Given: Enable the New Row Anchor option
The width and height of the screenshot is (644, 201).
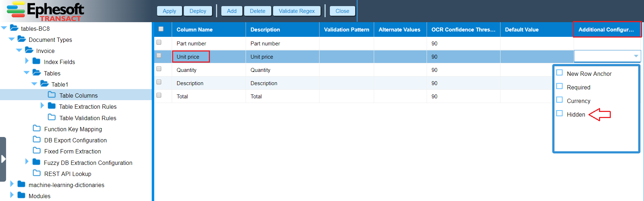Looking at the screenshot, I should pos(559,73).
